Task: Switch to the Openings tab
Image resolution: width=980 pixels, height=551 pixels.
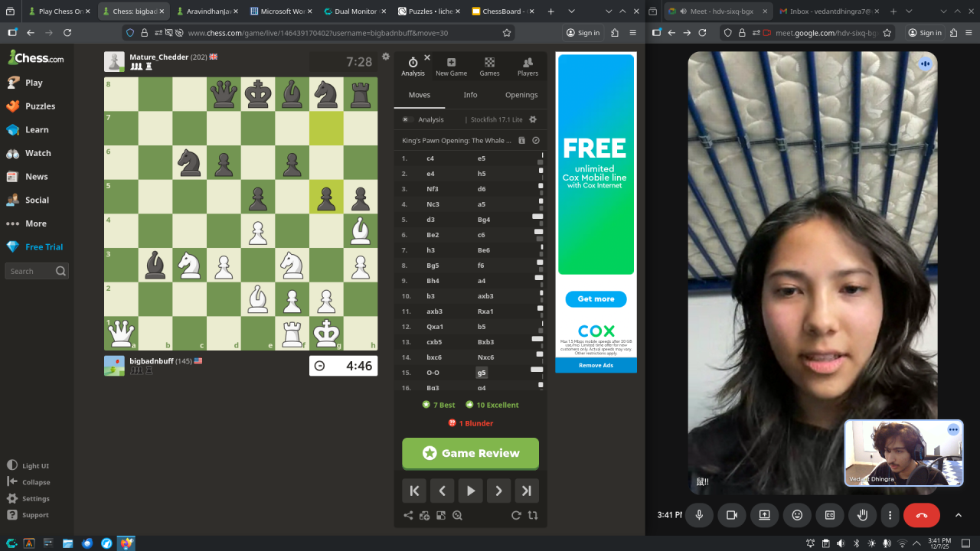Action: 521,95
